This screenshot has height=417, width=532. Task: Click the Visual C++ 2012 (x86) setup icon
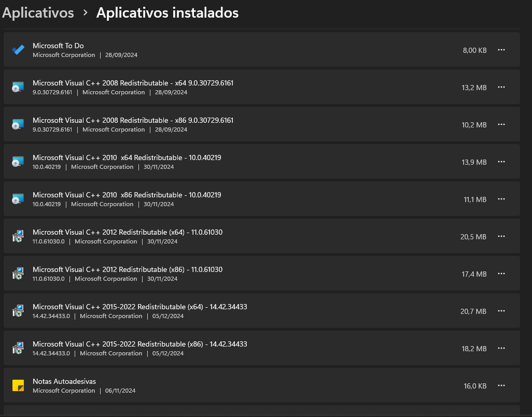(x=18, y=274)
